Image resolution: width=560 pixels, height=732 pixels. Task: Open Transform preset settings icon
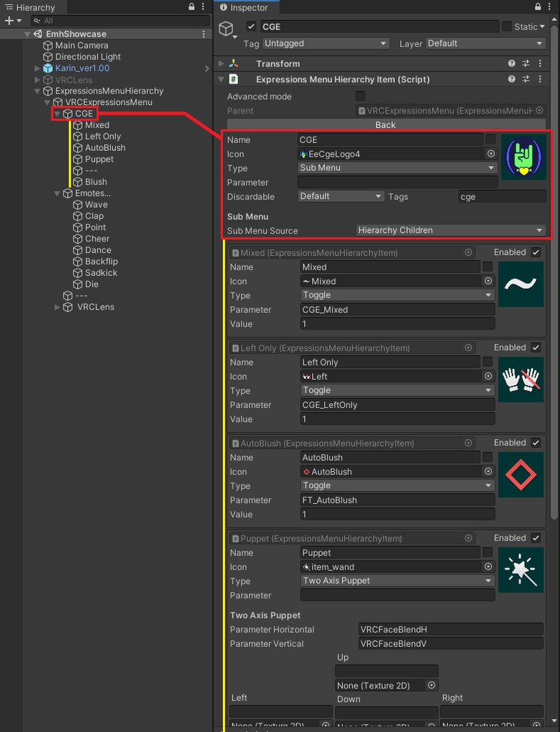click(526, 64)
